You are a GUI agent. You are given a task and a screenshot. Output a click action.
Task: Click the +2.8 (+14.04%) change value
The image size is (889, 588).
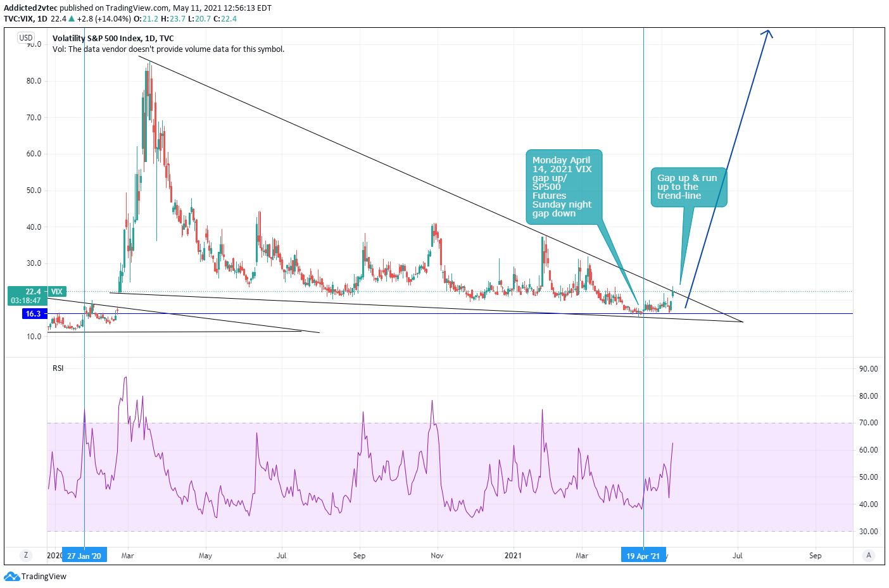104,19
